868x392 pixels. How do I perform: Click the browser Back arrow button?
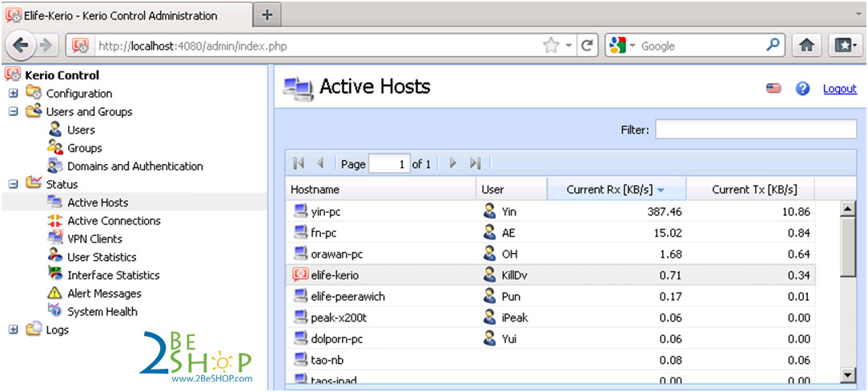coord(21,46)
